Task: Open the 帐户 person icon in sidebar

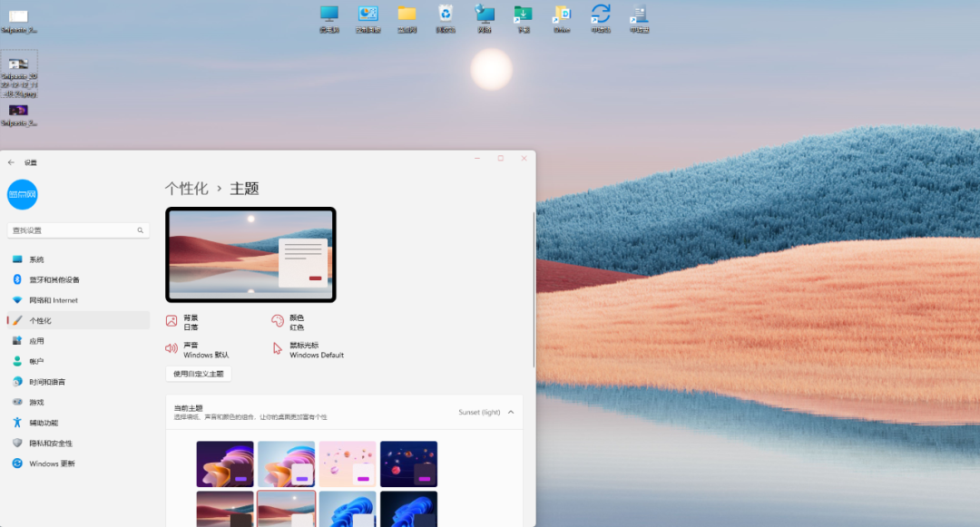Action: pyautogui.click(x=17, y=361)
